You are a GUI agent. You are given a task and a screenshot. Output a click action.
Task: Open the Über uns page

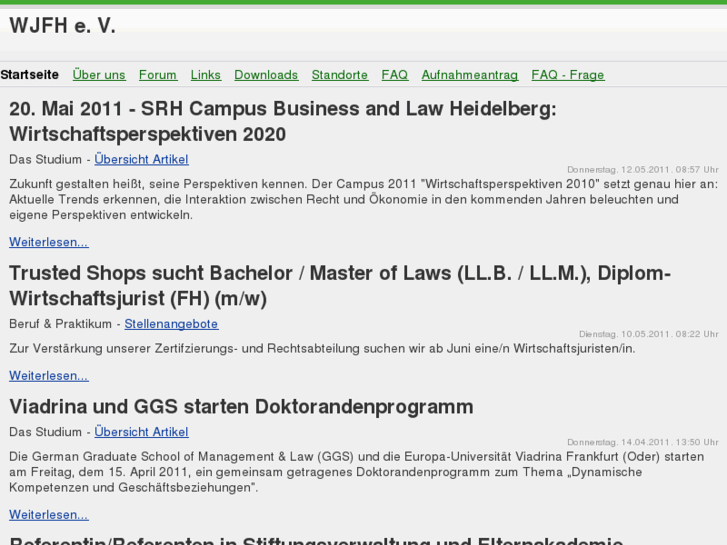click(x=99, y=75)
